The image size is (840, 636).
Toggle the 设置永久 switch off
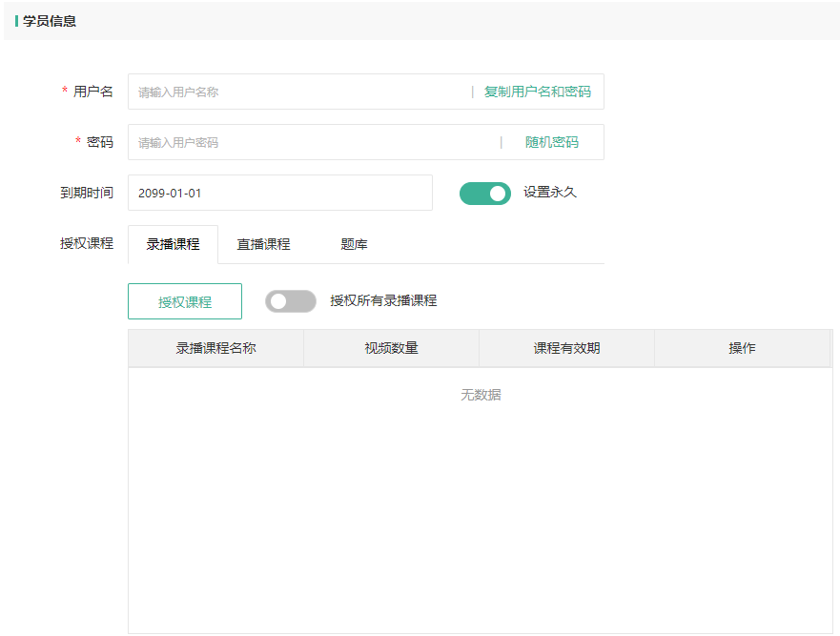[x=484, y=194]
